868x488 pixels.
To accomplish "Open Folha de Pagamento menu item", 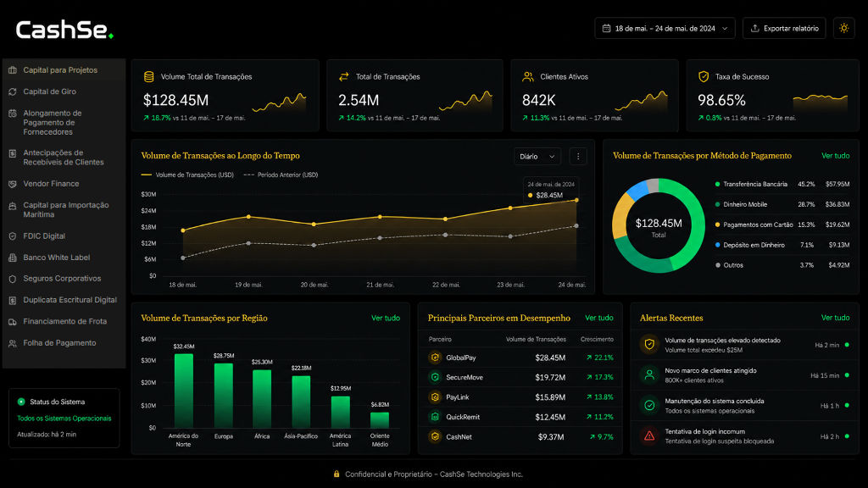I will pyautogui.click(x=64, y=343).
